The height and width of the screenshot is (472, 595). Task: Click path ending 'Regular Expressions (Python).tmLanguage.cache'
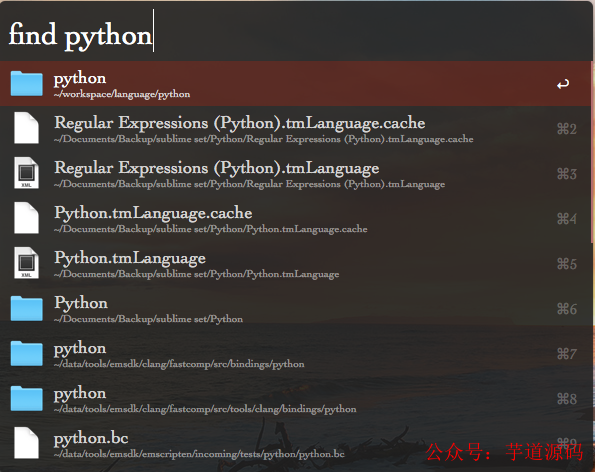(x=264, y=139)
